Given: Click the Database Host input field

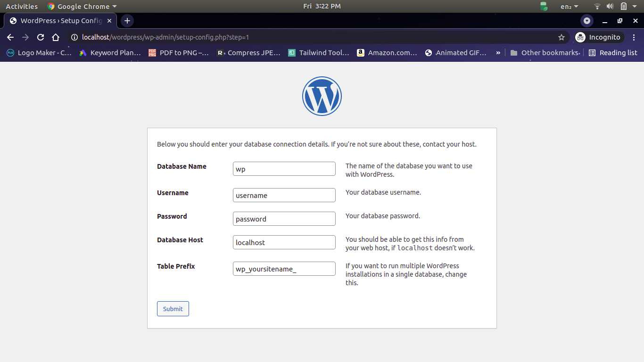Looking at the screenshot, I should point(284,242).
